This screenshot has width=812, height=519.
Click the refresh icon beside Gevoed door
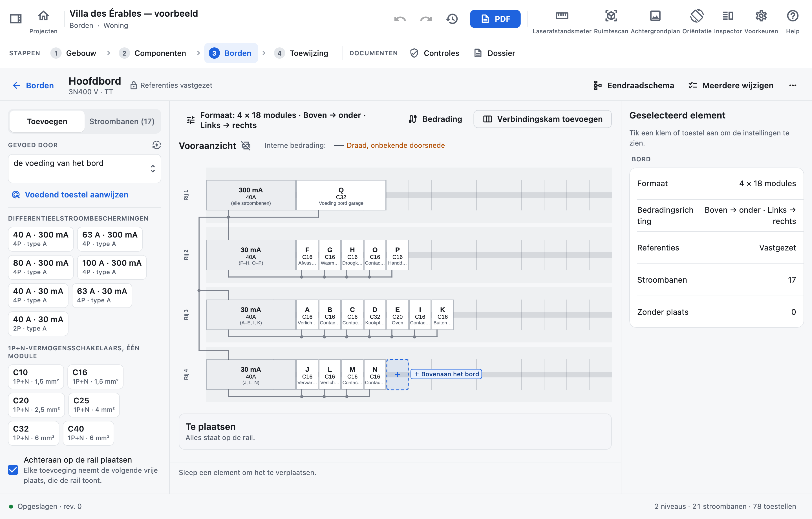point(156,145)
